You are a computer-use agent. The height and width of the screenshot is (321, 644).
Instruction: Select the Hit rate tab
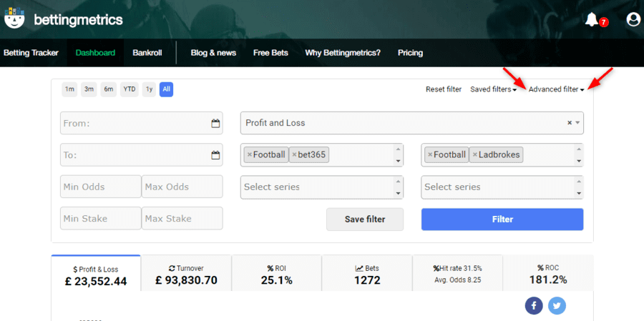pyautogui.click(x=457, y=273)
